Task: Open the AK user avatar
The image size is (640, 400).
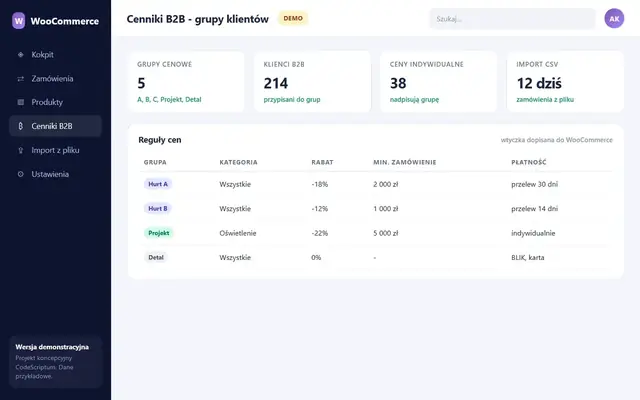Action: click(614, 19)
